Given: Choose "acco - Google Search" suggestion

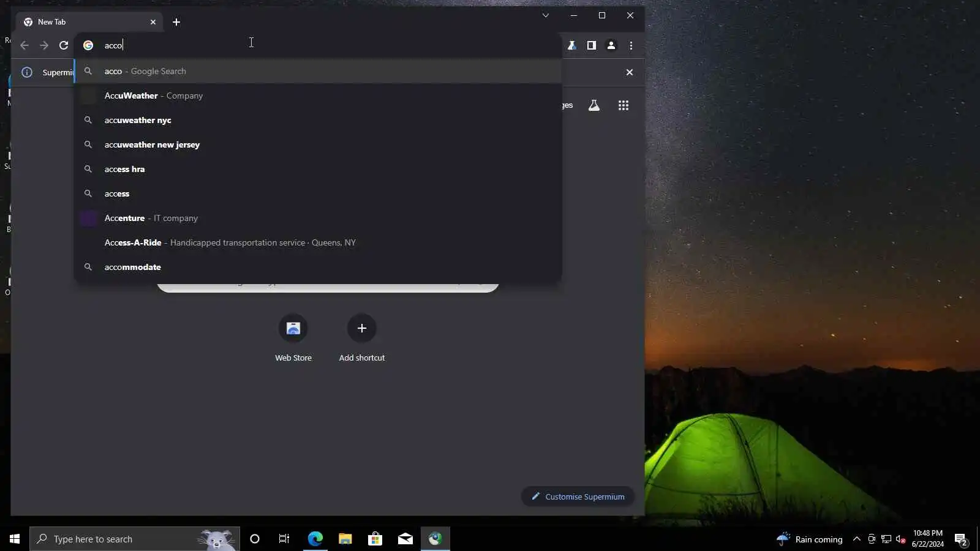Looking at the screenshot, I should (318, 71).
